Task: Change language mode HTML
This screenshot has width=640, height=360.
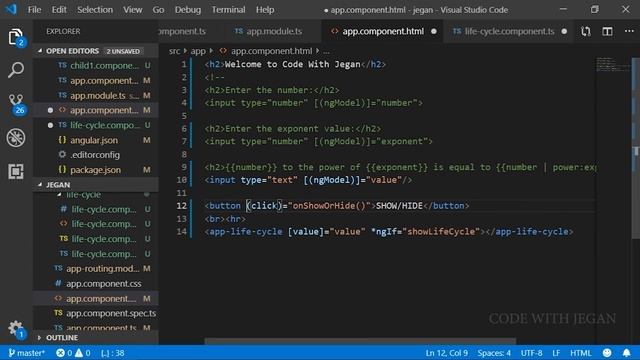Action: (580, 353)
